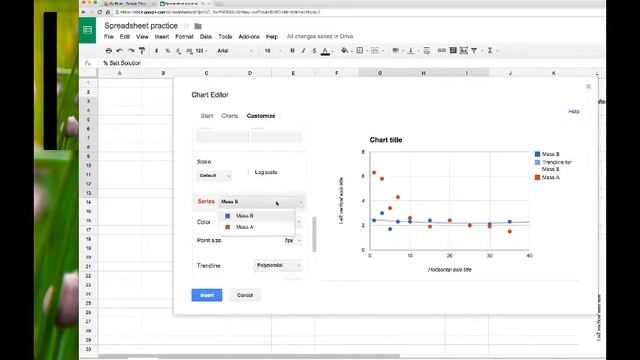The width and height of the screenshot is (640, 360).
Task: Open the Functions sigma menu
Action: pyautogui.click(x=490, y=51)
